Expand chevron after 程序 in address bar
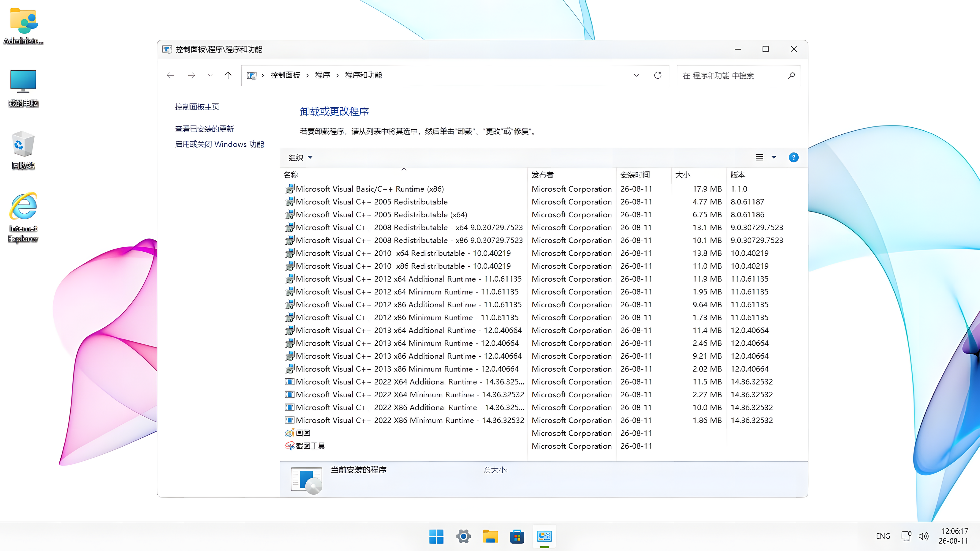Screen dimensions: 980x551 point(337,75)
